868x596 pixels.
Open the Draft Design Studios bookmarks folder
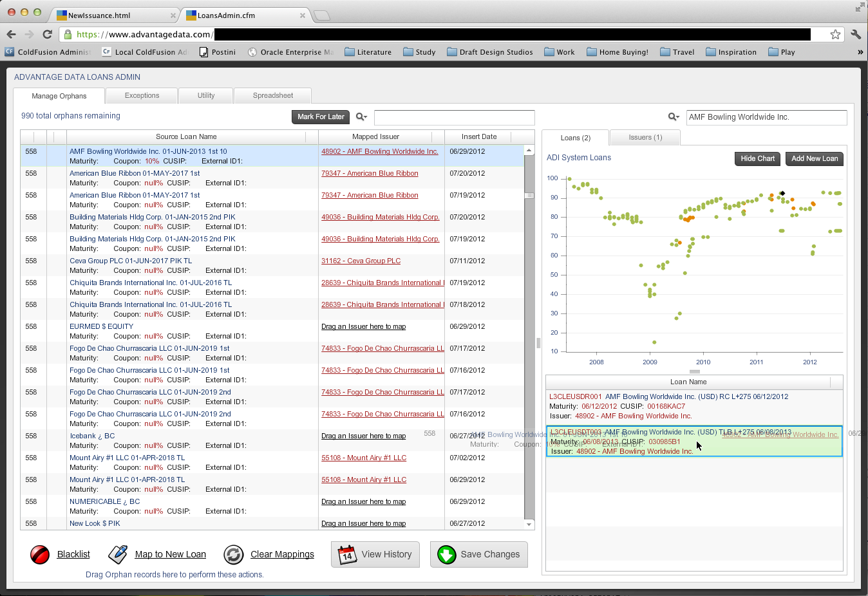click(490, 52)
